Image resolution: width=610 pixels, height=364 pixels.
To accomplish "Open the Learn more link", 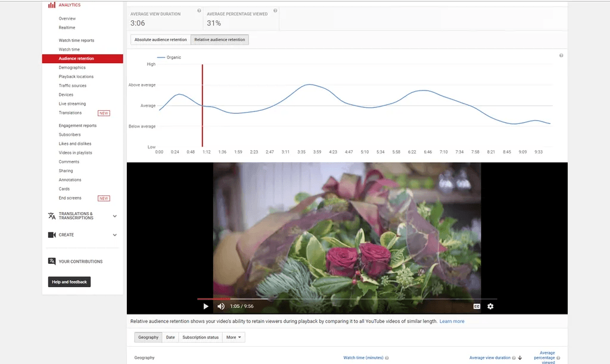I will (452, 321).
